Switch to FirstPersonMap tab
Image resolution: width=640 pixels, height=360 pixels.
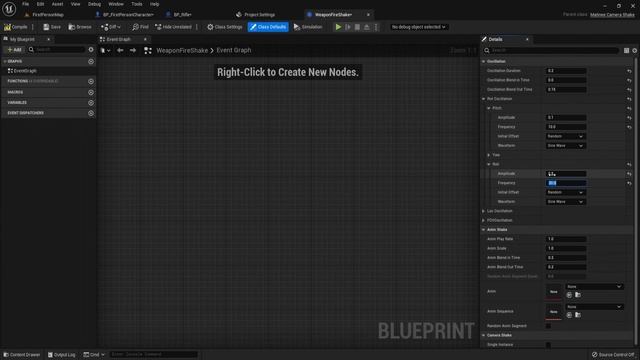[x=44, y=15]
